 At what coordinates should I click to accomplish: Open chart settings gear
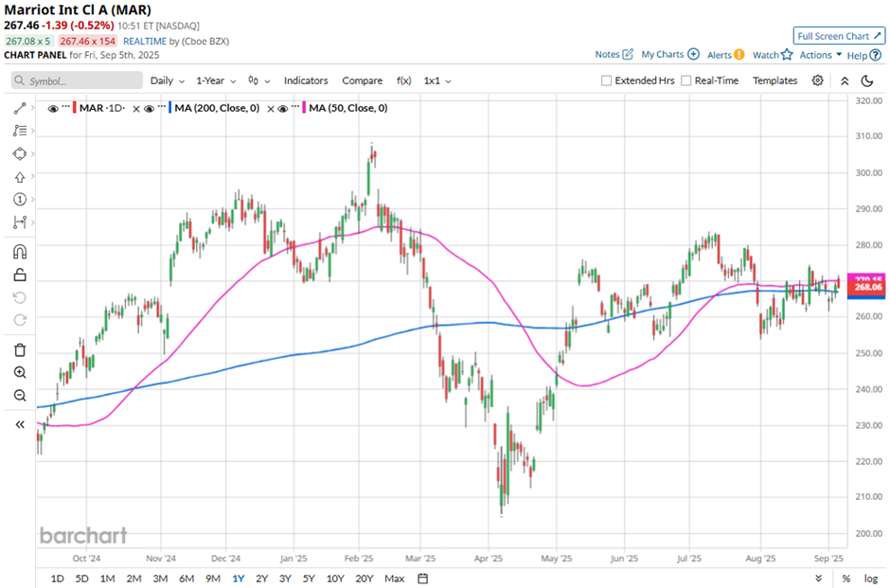817,80
